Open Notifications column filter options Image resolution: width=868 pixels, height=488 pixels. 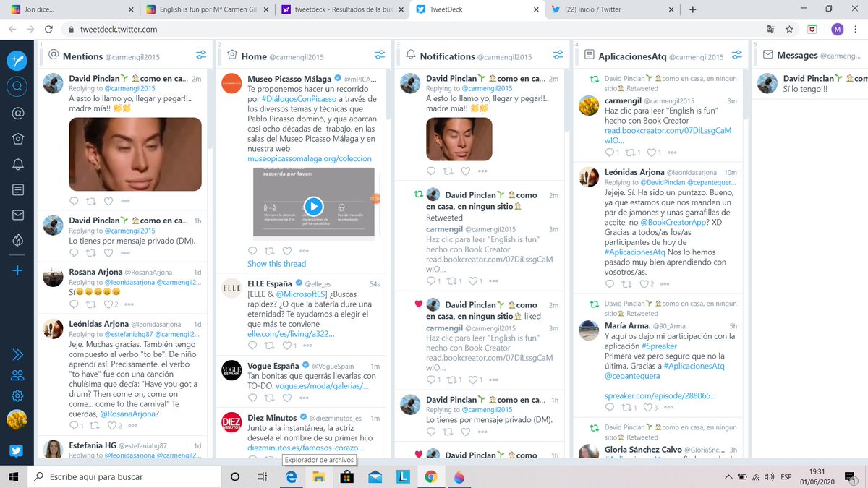click(558, 55)
